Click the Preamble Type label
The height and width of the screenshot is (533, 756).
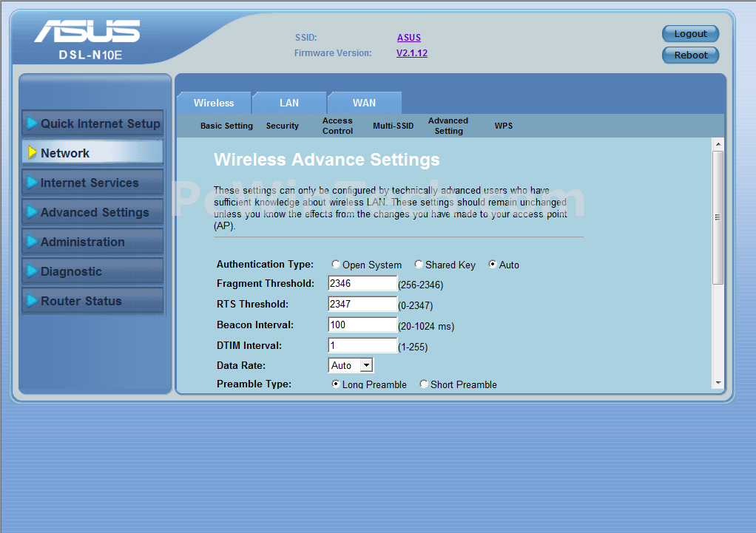[x=254, y=384]
